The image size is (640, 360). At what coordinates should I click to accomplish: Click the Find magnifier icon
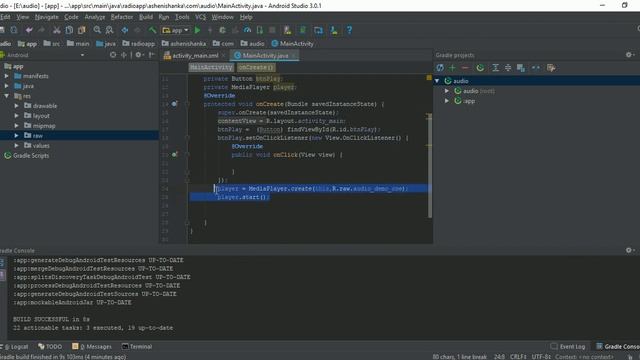click(x=97, y=30)
